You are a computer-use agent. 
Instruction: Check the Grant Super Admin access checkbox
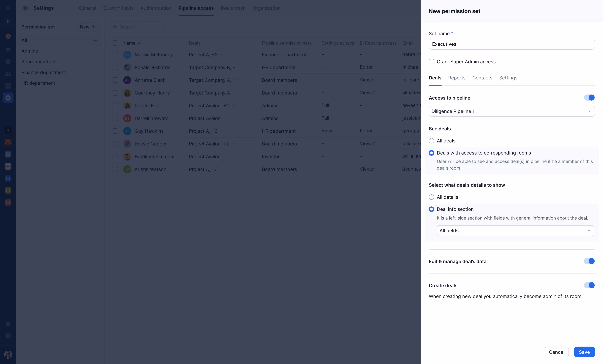click(431, 62)
